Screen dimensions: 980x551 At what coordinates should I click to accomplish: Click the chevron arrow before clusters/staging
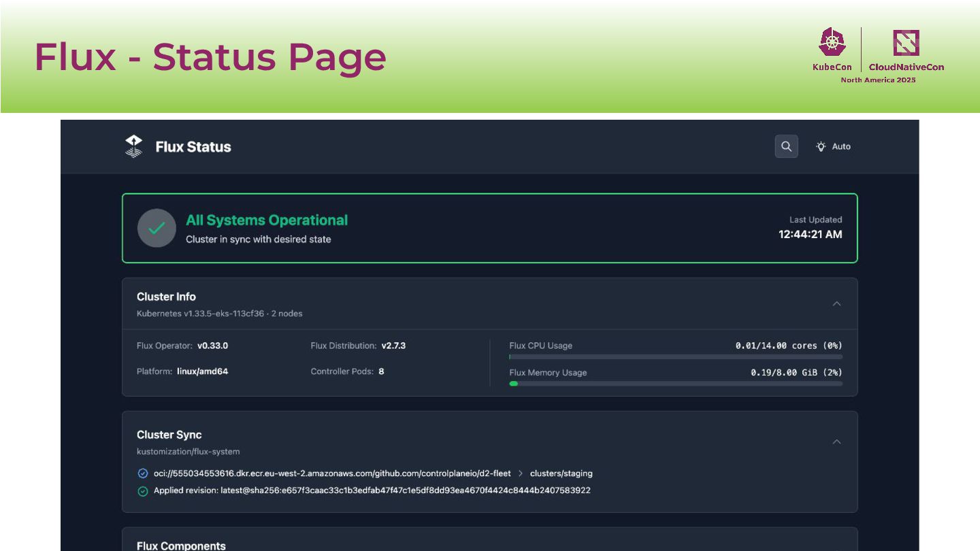(x=521, y=473)
